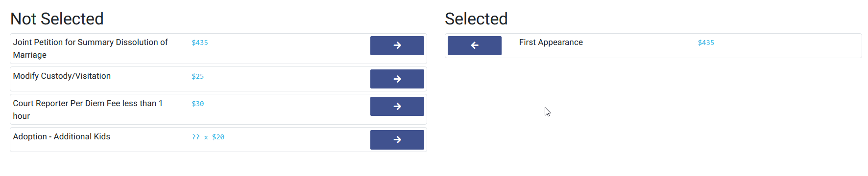Click the Selected heading
868x176 pixels.
(x=476, y=19)
